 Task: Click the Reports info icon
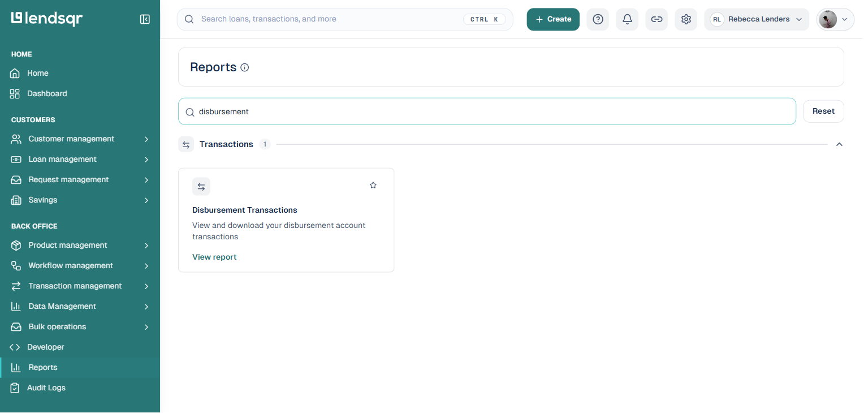(245, 67)
